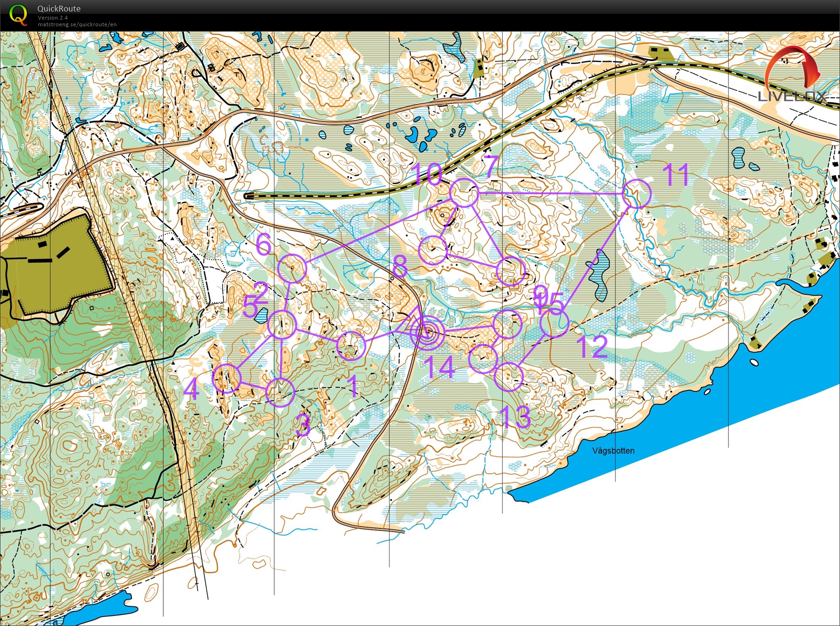Click the shared control circle of 7 and 10
This screenshot has height=626, width=840.
(464, 192)
